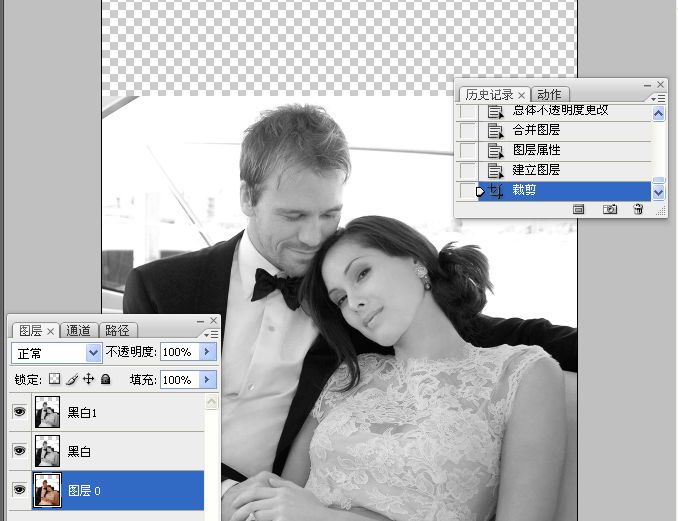
Task: Hide the 黑白1 layer
Action: click(x=19, y=412)
